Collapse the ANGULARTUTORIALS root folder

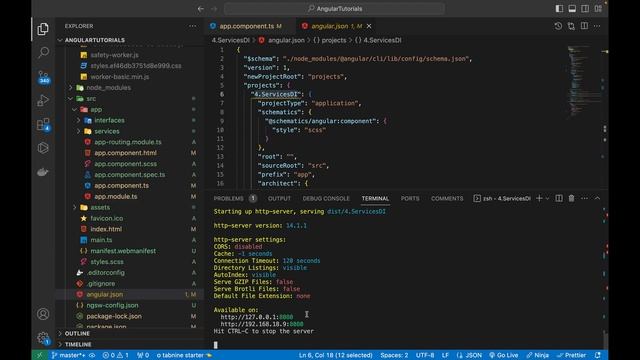pos(94,40)
